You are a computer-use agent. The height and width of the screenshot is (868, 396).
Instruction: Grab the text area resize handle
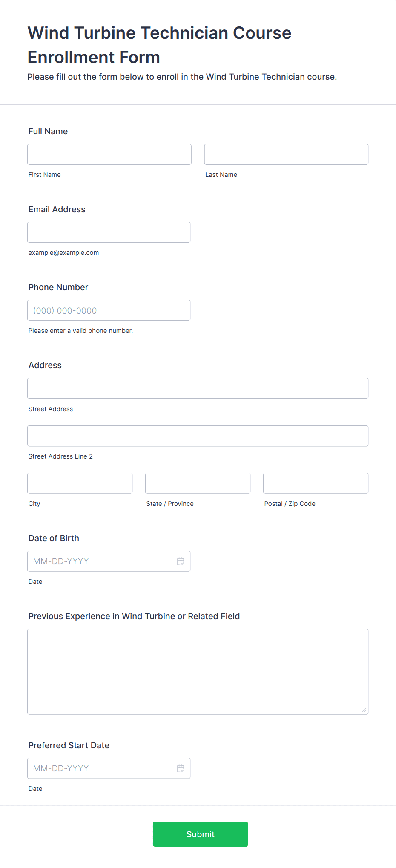pyautogui.click(x=364, y=710)
